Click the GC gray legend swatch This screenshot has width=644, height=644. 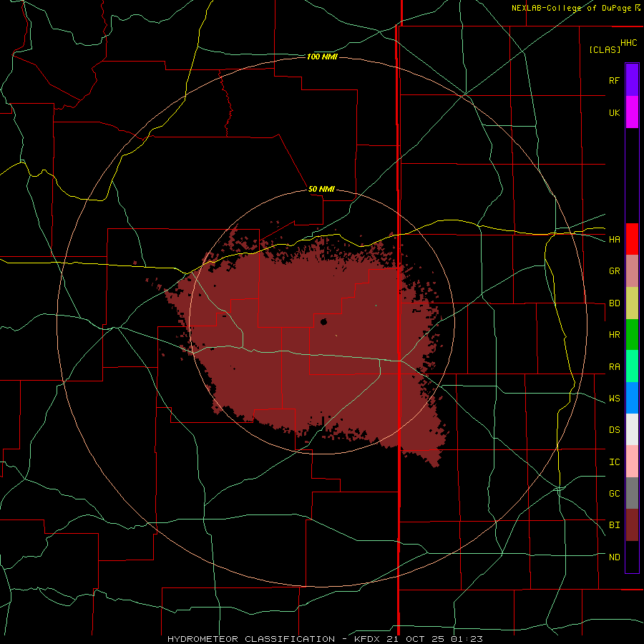(632, 493)
